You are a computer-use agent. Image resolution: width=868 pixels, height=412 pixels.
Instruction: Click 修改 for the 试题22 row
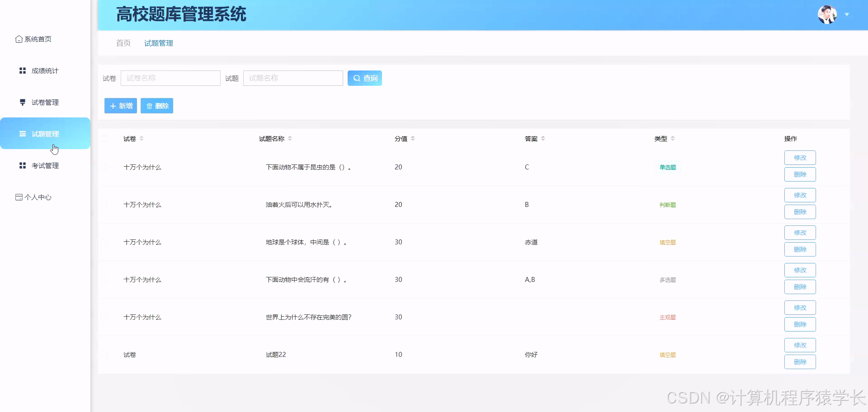point(800,345)
